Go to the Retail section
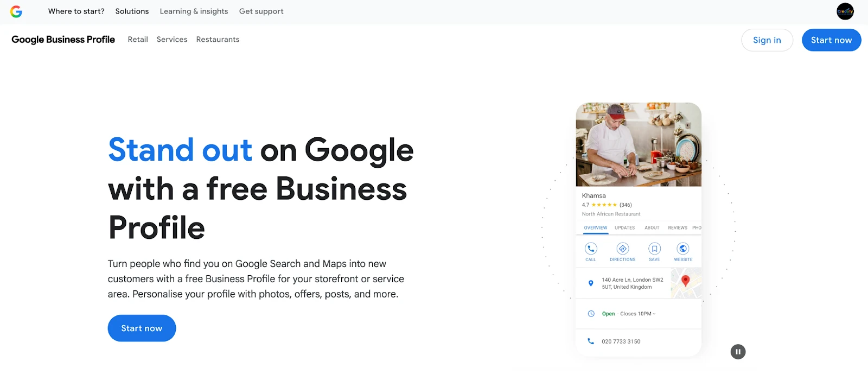This screenshot has width=868, height=387. click(x=138, y=40)
